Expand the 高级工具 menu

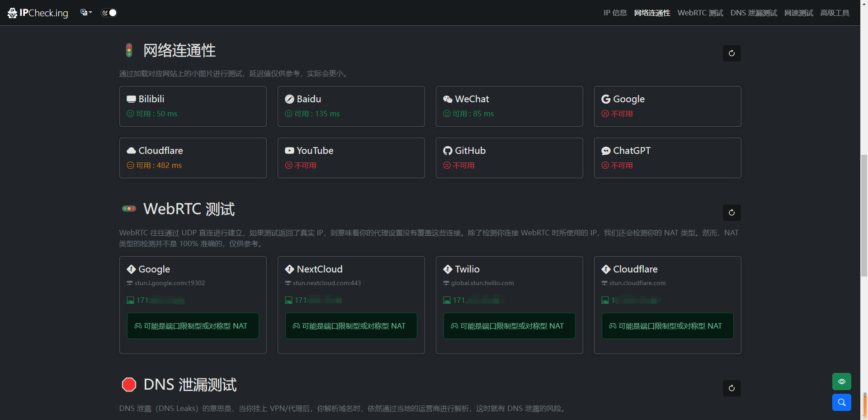[835, 13]
